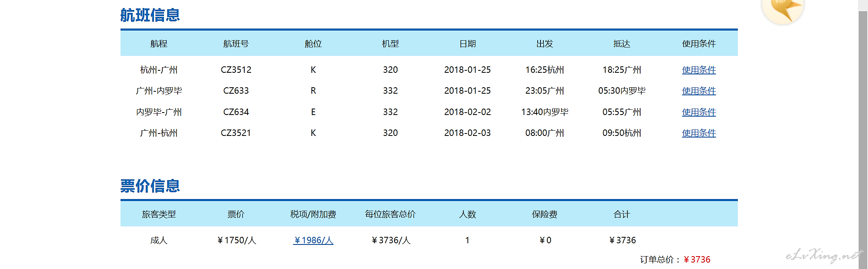The image size is (868, 269).
Task: Click the 成人 passenger type cell
Action: pos(159,240)
